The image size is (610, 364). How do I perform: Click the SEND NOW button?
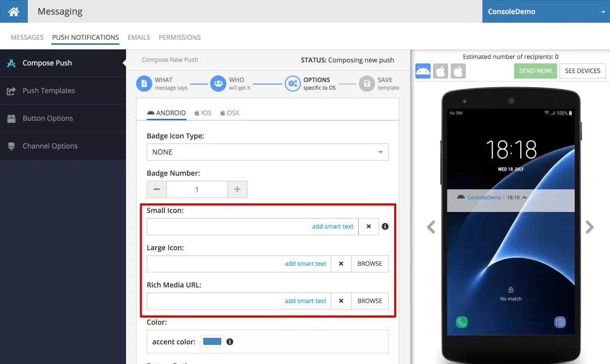point(535,70)
